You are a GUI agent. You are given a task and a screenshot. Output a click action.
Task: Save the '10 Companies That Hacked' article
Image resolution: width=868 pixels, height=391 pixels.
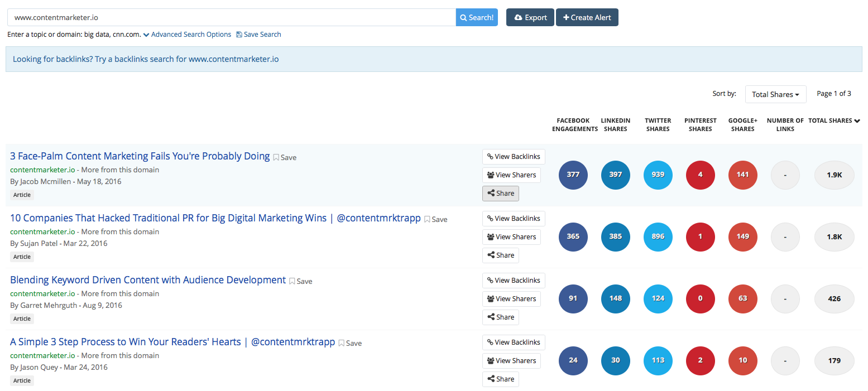[436, 219]
